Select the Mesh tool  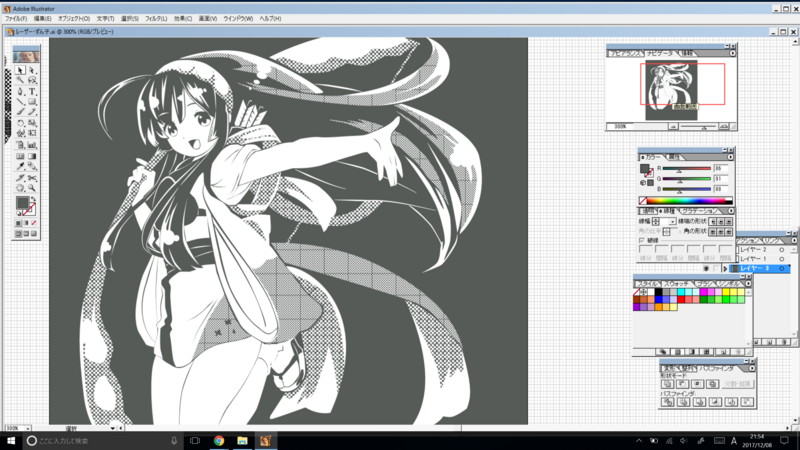[x=20, y=156]
